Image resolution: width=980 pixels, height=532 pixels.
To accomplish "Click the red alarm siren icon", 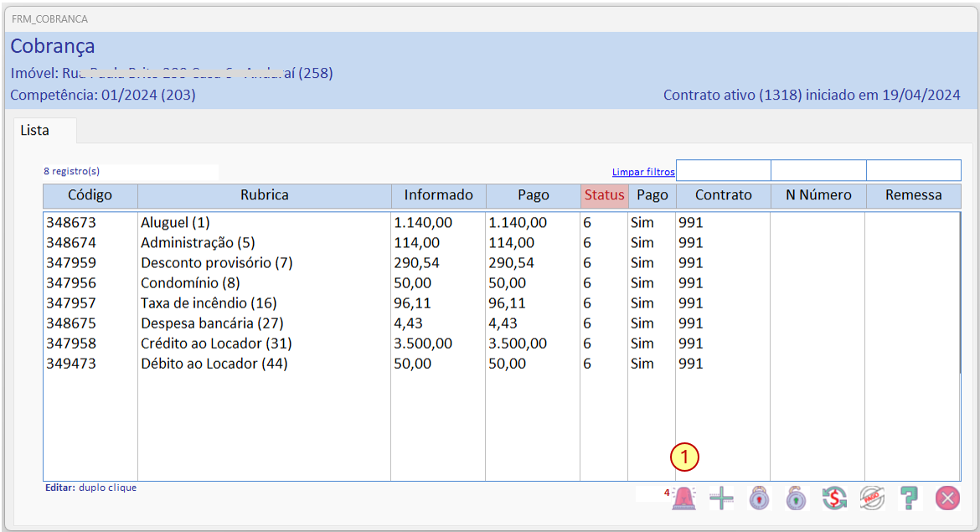I will point(683,498).
